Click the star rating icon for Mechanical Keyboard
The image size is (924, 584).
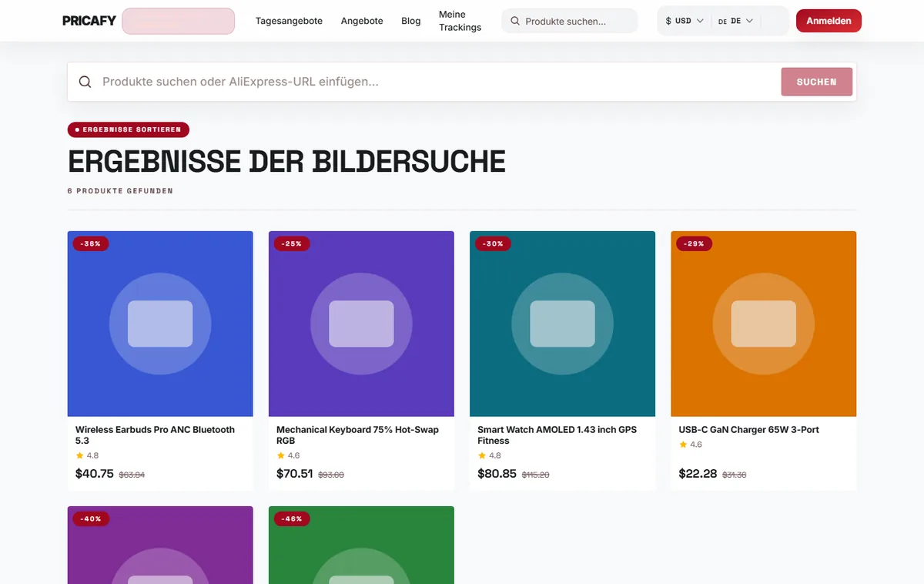[x=280, y=455]
